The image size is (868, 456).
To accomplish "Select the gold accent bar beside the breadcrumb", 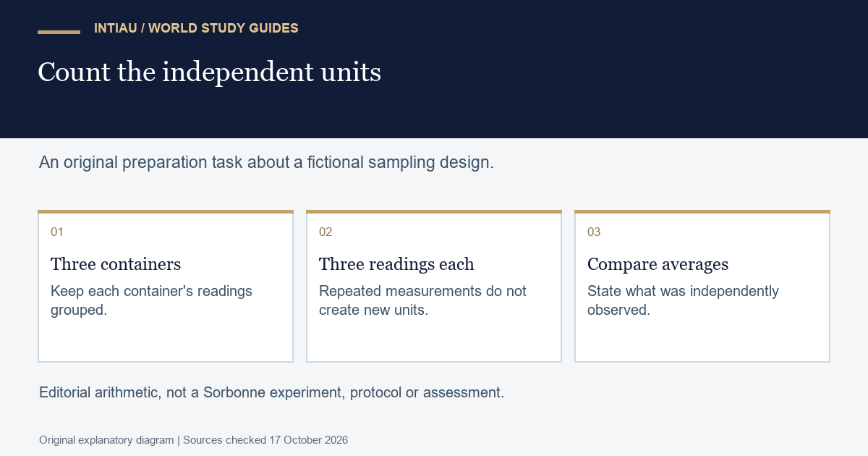I will pyautogui.click(x=59, y=32).
